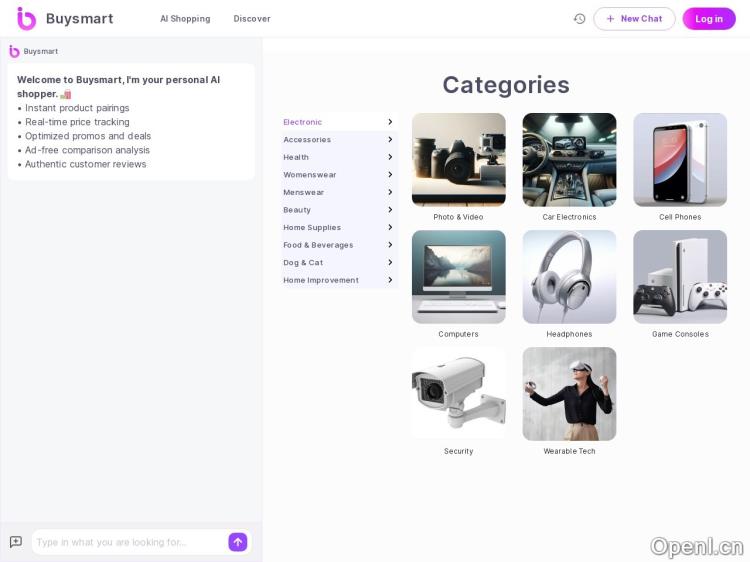The height and width of the screenshot is (562, 750).
Task: Start a New Chat
Action: pos(634,19)
